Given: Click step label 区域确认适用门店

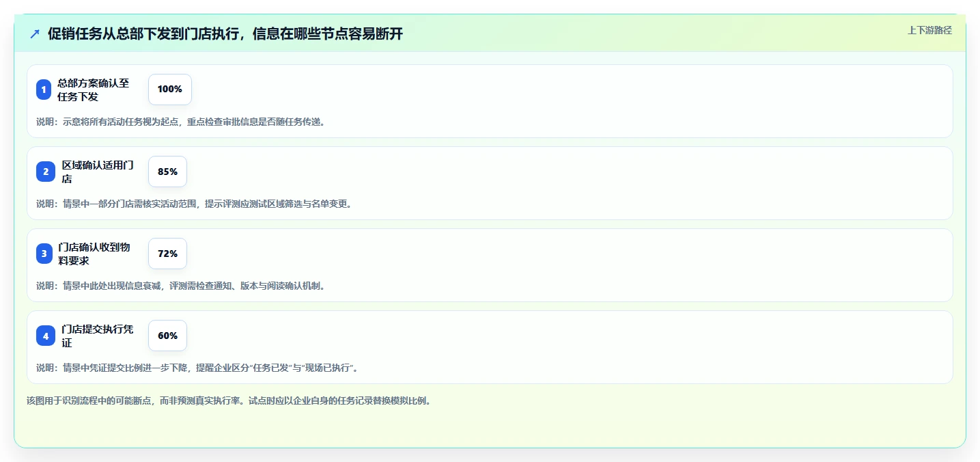Looking at the screenshot, I should [98, 172].
